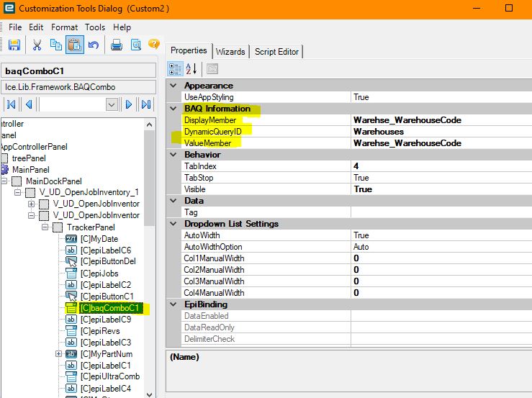Click the Print Preview icon

[136, 45]
